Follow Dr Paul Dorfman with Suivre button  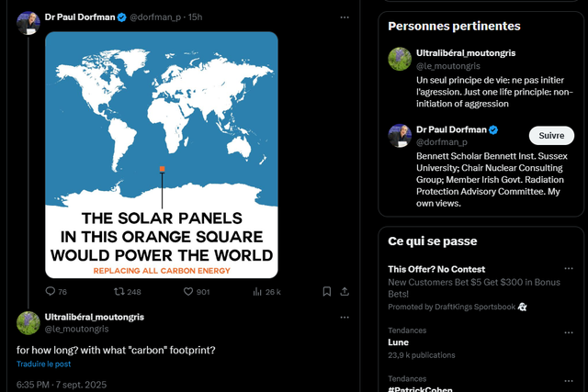coord(551,136)
